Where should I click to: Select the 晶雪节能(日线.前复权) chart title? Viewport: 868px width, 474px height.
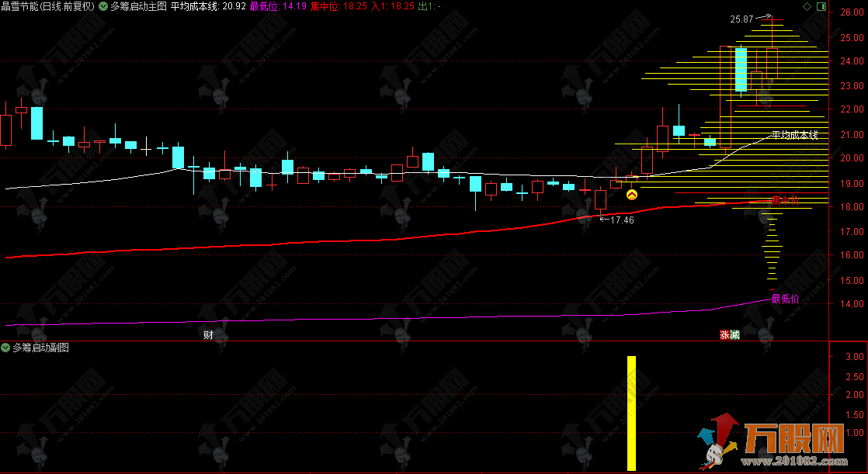coord(47,7)
